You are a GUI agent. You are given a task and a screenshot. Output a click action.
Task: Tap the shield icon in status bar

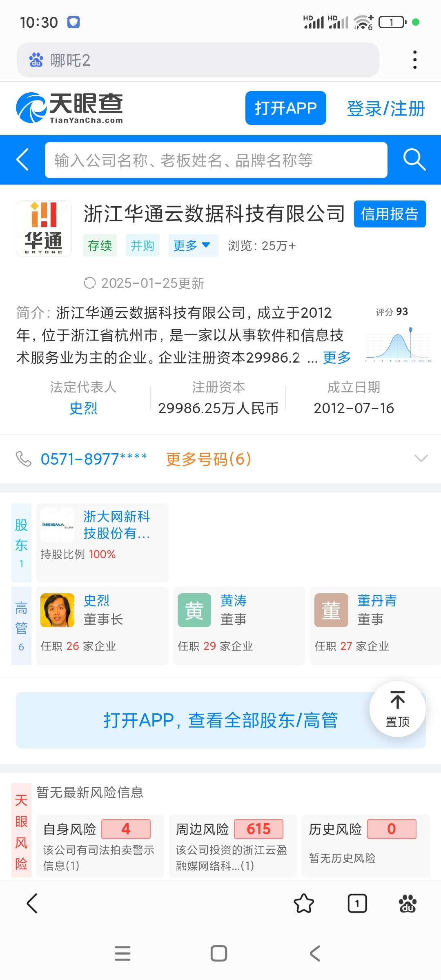73,22
